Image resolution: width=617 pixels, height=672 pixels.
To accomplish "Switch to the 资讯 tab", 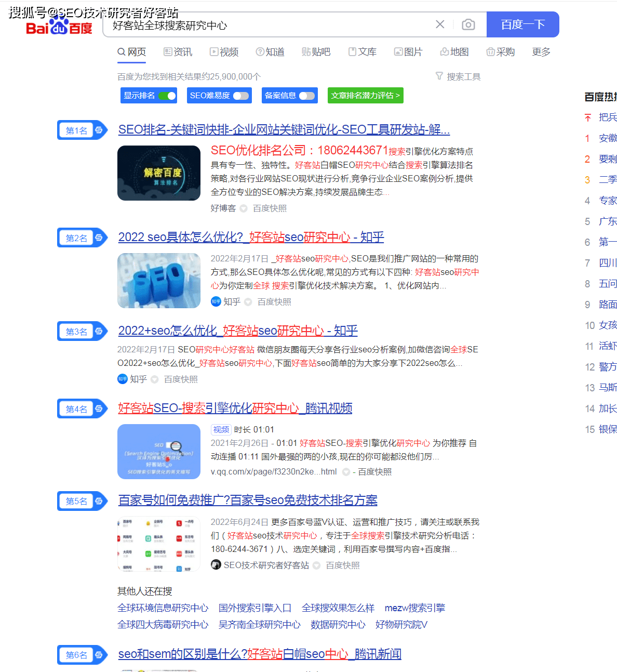I will pyautogui.click(x=178, y=52).
